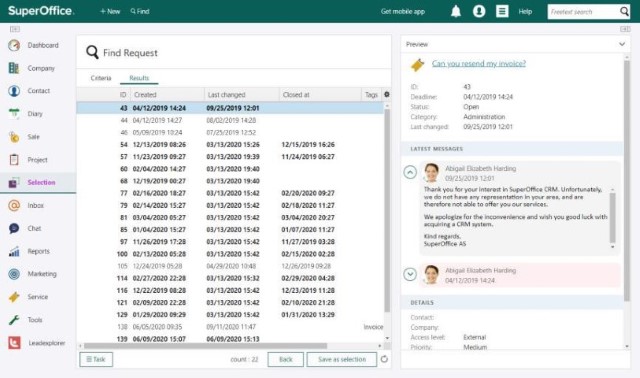
Task: Select request row with ID 44
Action: (230, 120)
